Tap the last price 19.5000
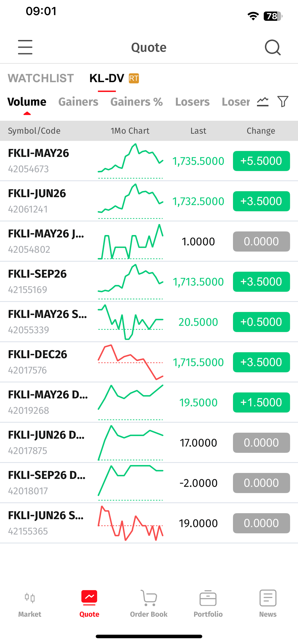The width and height of the screenshot is (298, 644). (198, 402)
